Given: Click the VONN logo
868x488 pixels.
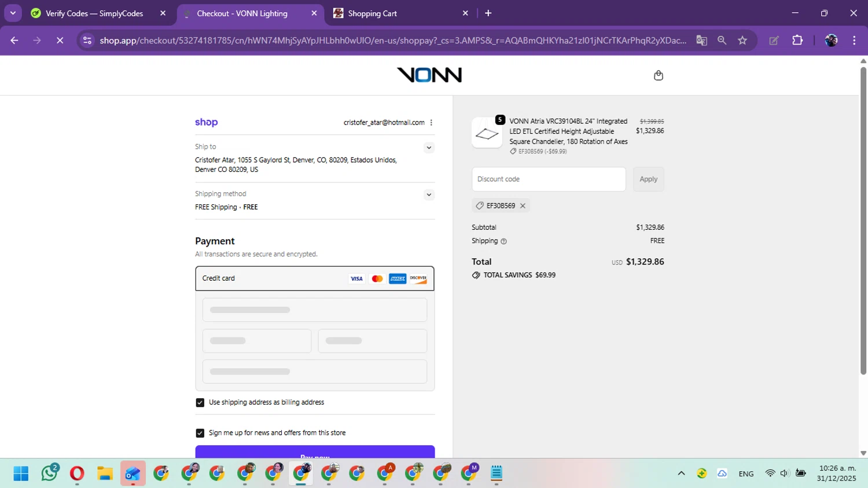Looking at the screenshot, I should (429, 75).
